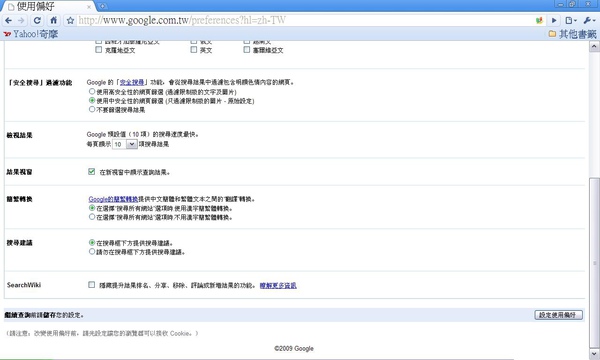Open the 安全搜尋 help link

pos(132,82)
